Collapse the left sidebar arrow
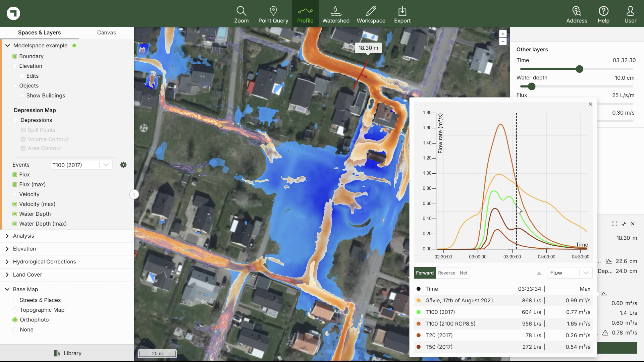The image size is (644, 362). (x=134, y=194)
